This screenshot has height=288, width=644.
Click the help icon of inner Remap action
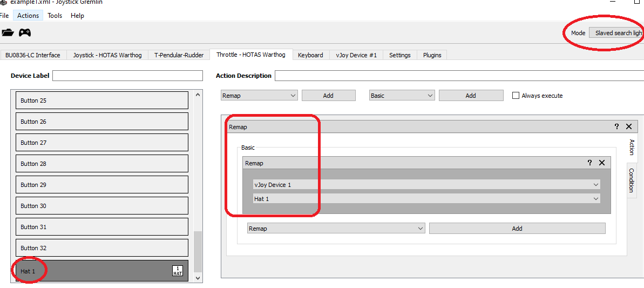pyautogui.click(x=590, y=163)
